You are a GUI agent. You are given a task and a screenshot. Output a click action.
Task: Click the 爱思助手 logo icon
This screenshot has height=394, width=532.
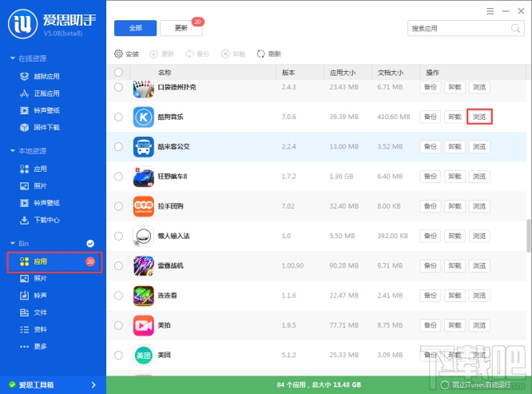click(x=22, y=24)
